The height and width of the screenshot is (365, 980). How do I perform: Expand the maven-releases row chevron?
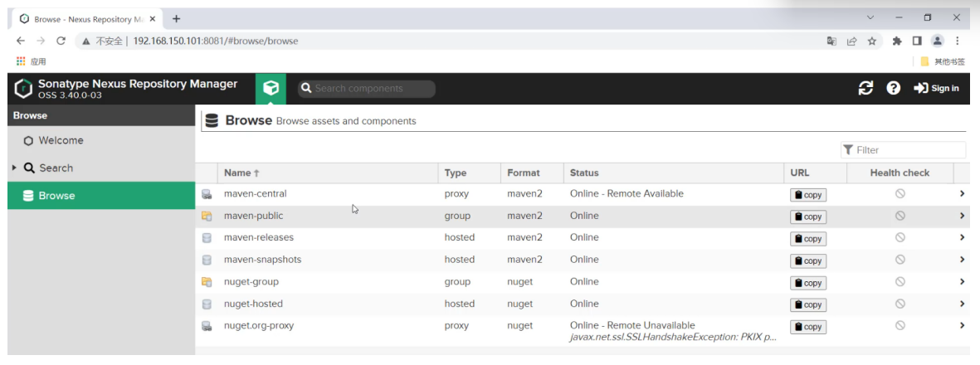click(x=963, y=237)
